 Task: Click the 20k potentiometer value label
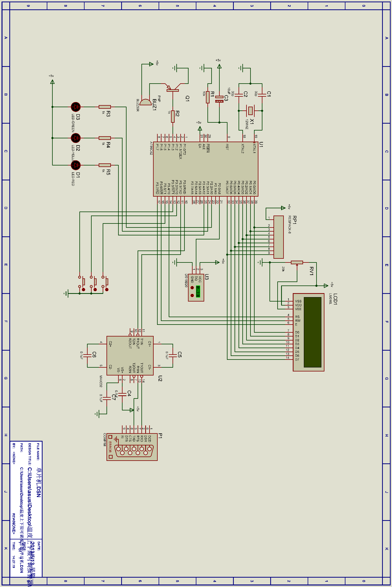coord(283,269)
